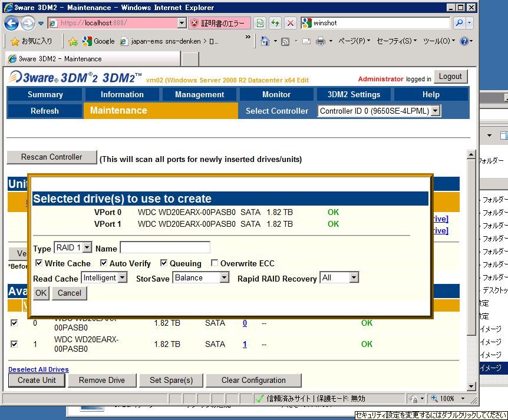Open the Summary navigation tab
Viewport: 508px width, 420px height.
45,95
